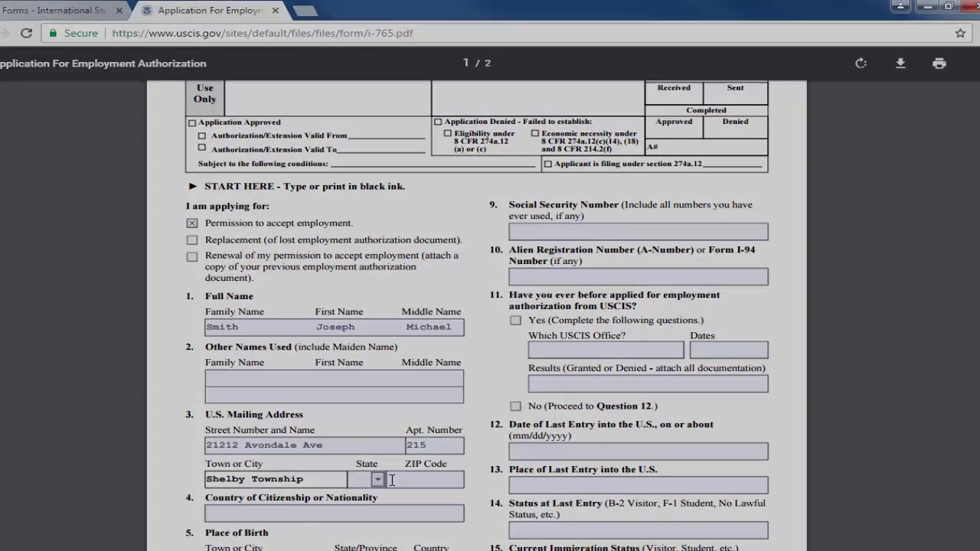Print the PDF document

coord(939,64)
